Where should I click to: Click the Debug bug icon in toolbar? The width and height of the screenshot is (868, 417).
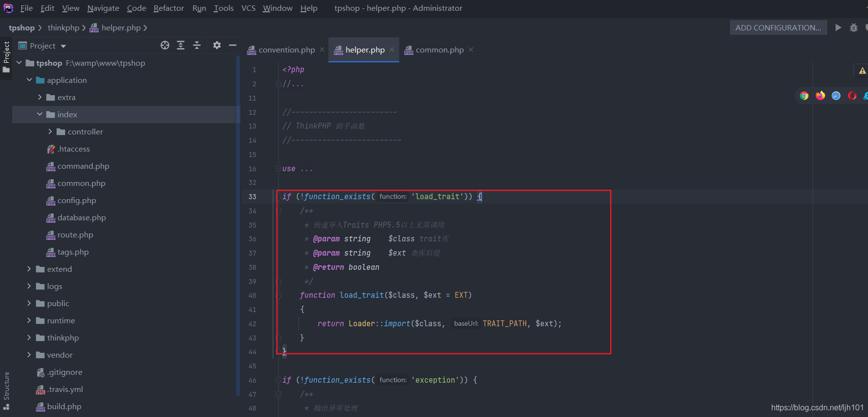point(854,27)
